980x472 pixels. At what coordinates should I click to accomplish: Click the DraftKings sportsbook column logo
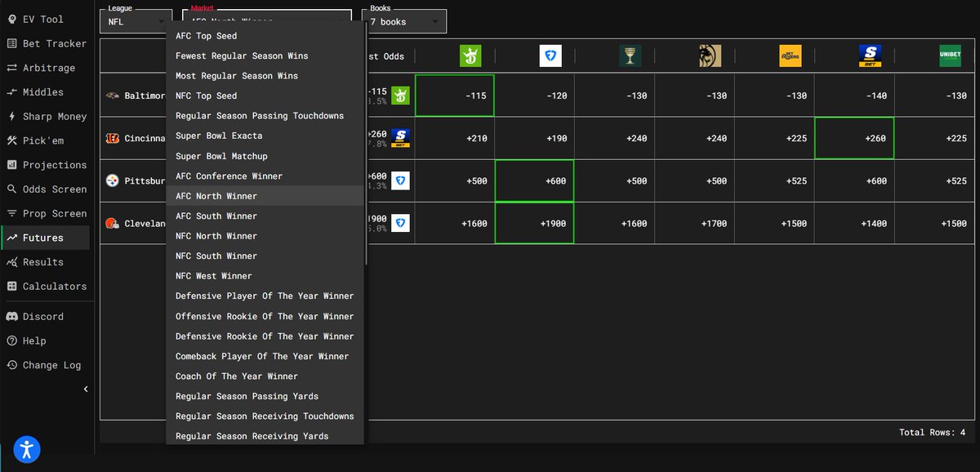(470, 56)
